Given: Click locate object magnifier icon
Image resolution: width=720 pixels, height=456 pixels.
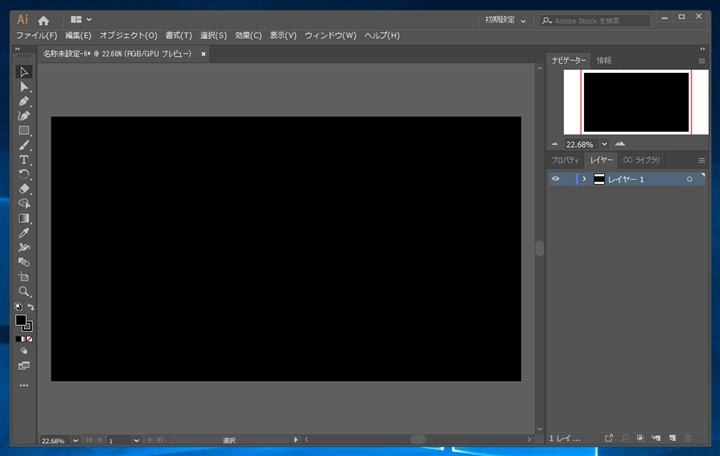Looking at the screenshot, I should coord(625,438).
